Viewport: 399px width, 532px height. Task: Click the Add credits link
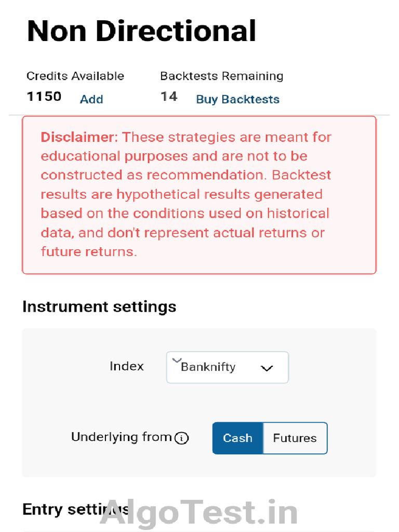click(x=91, y=99)
